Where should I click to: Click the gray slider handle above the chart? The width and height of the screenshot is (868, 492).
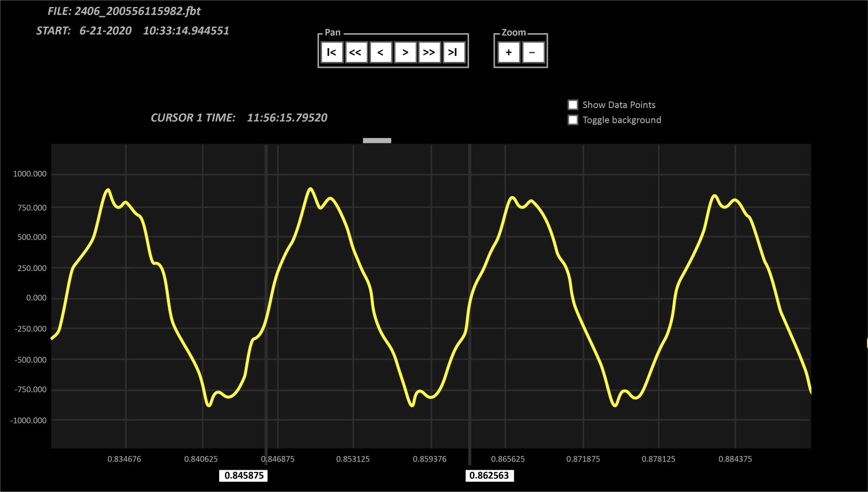pos(377,141)
